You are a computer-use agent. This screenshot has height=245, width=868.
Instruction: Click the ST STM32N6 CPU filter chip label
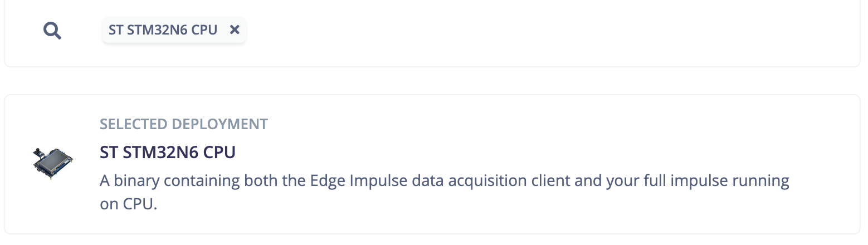[163, 30]
